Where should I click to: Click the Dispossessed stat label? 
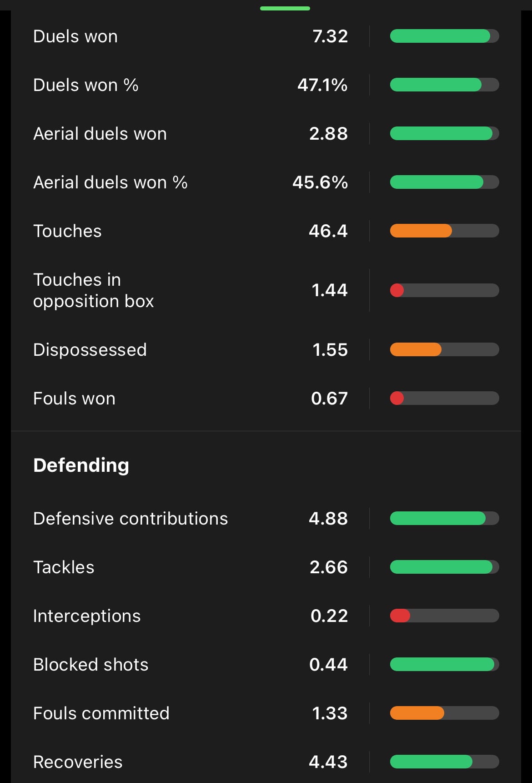pos(90,350)
